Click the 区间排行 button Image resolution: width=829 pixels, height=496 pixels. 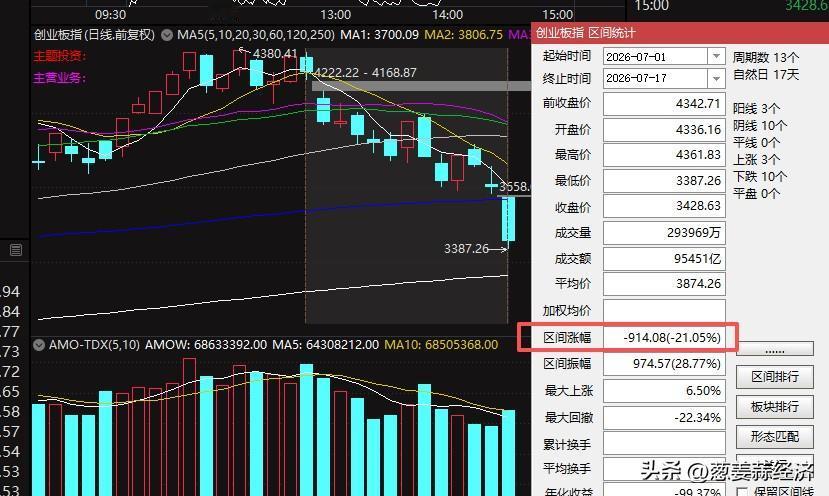775,377
